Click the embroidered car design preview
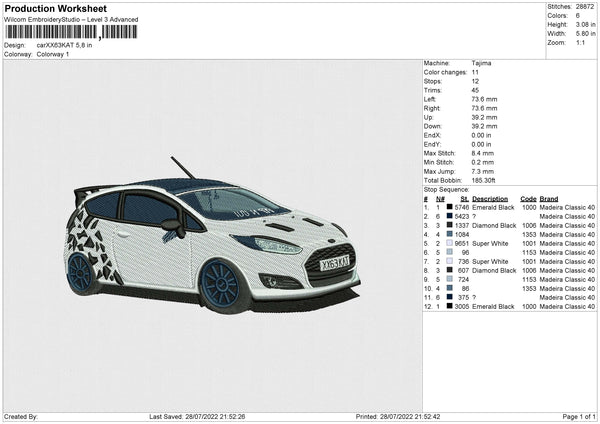The image size is (600, 424). click(213, 235)
